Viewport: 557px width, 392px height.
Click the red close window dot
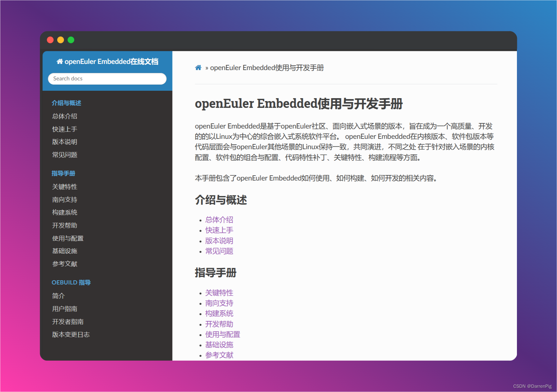click(x=50, y=40)
